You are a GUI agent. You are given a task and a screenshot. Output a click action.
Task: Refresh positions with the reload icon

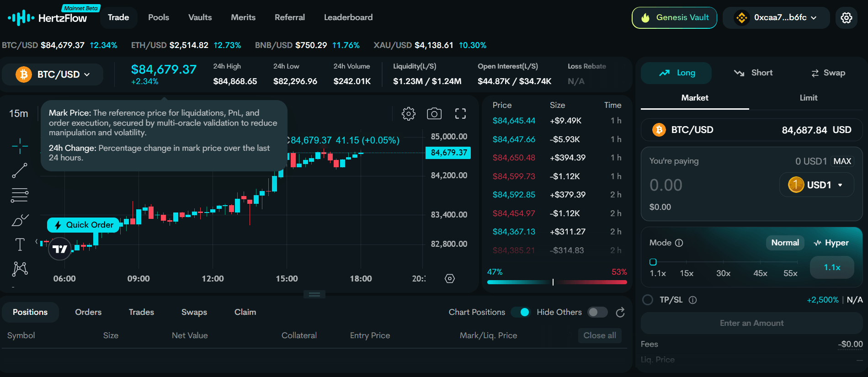620,312
